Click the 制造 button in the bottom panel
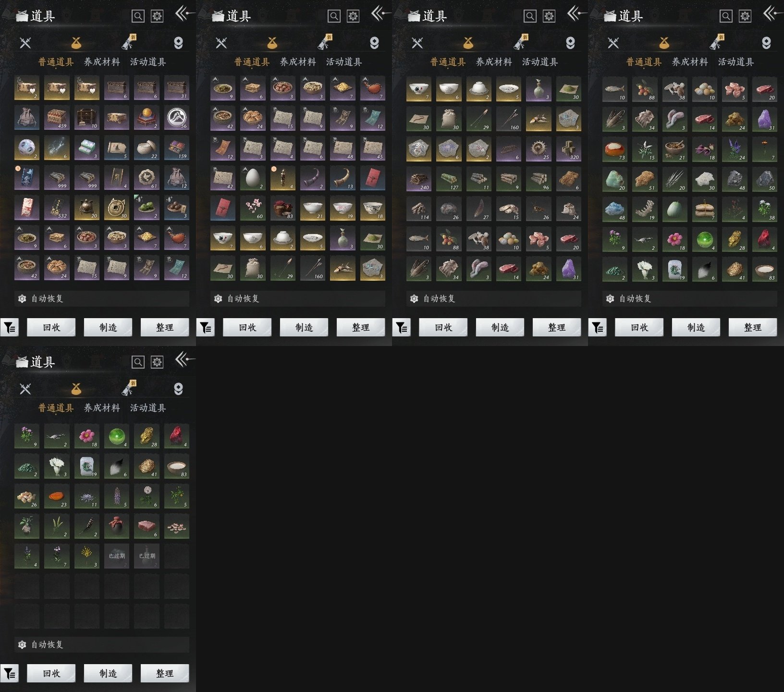784x692 pixels. click(x=108, y=673)
